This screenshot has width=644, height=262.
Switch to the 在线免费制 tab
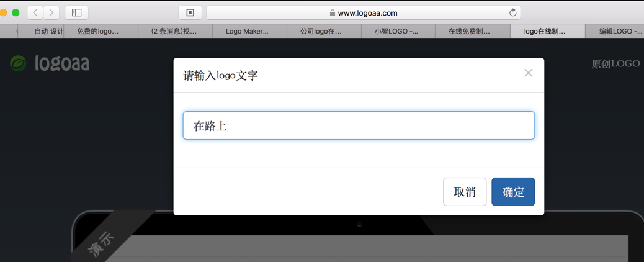click(473, 31)
